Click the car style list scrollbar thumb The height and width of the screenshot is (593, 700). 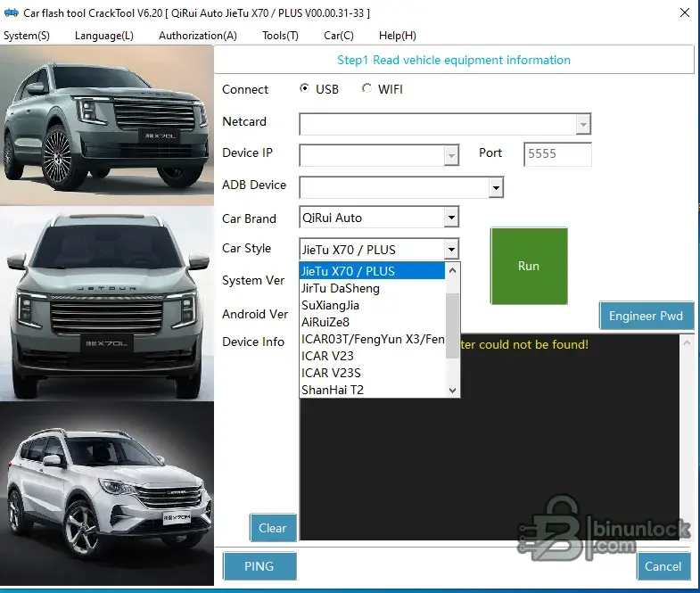click(x=452, y=325)
